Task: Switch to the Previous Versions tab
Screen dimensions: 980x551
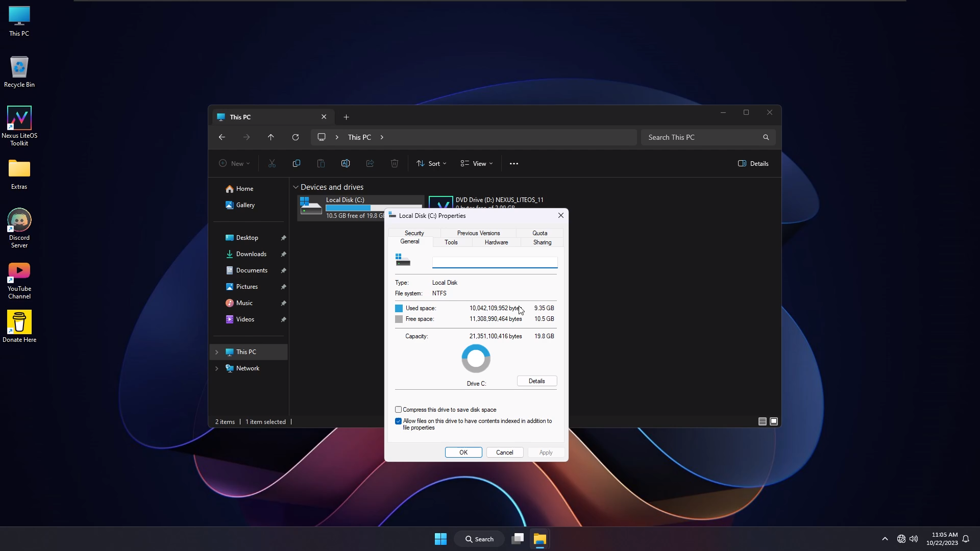Action: [478, 233]
